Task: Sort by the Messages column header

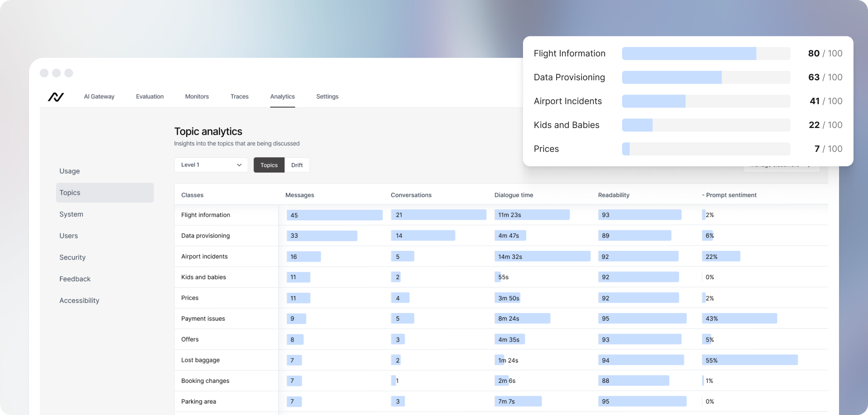Action: click(300, 195)
